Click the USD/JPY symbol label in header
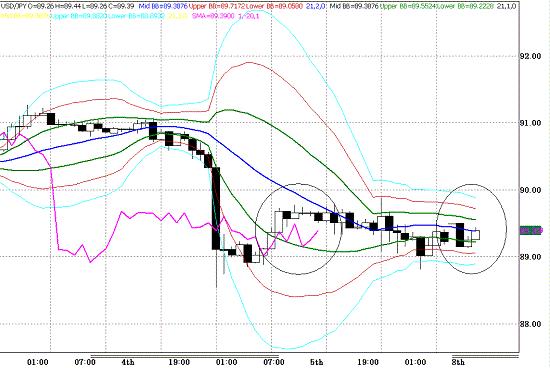 pos(13,6)
